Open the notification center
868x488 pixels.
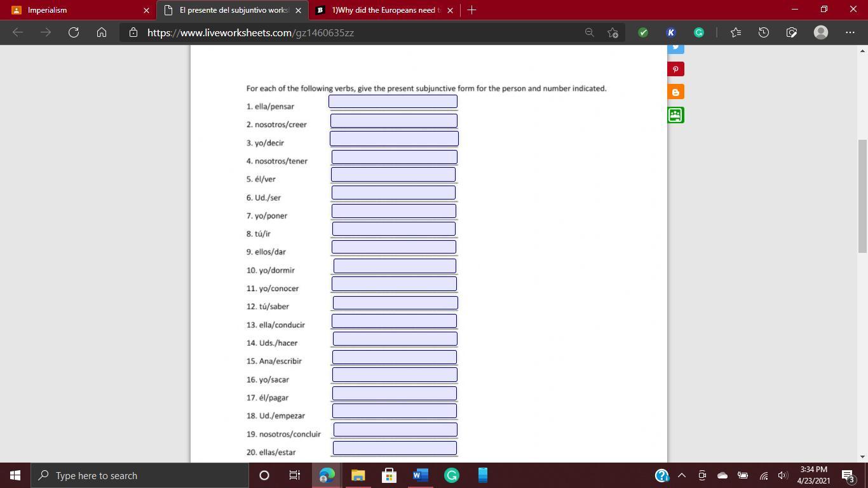[x=848, y=475]
